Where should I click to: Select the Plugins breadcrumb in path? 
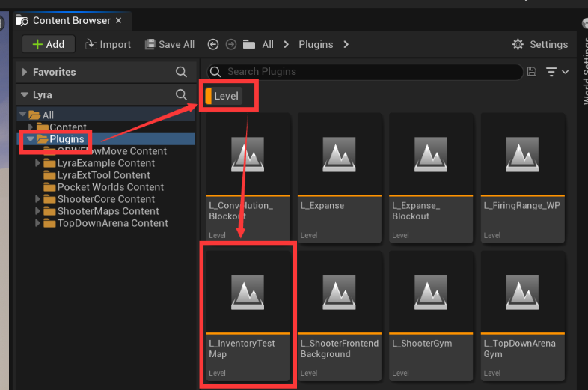(x=316, y=44)
